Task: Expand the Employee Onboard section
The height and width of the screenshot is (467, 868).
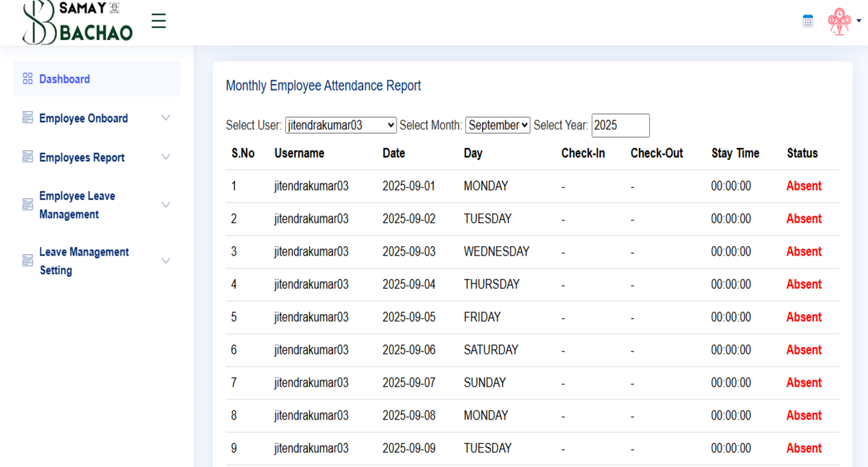Action: 166,117
